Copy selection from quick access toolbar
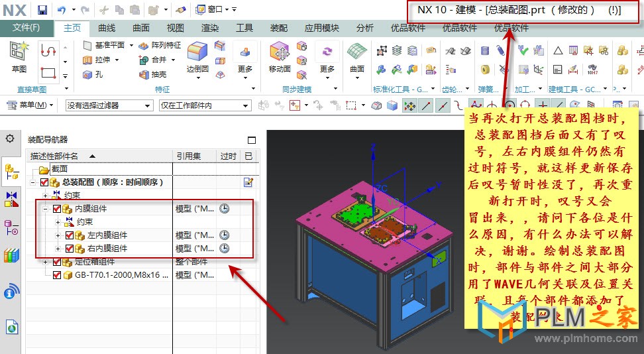The width and height of the screenshot is (644, 354). coord(119,9)
